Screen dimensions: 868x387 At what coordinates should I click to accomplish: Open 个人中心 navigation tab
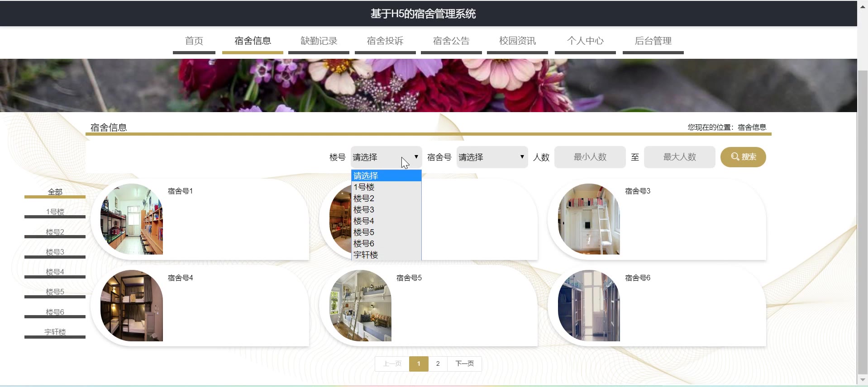click(x=585, y=41)
